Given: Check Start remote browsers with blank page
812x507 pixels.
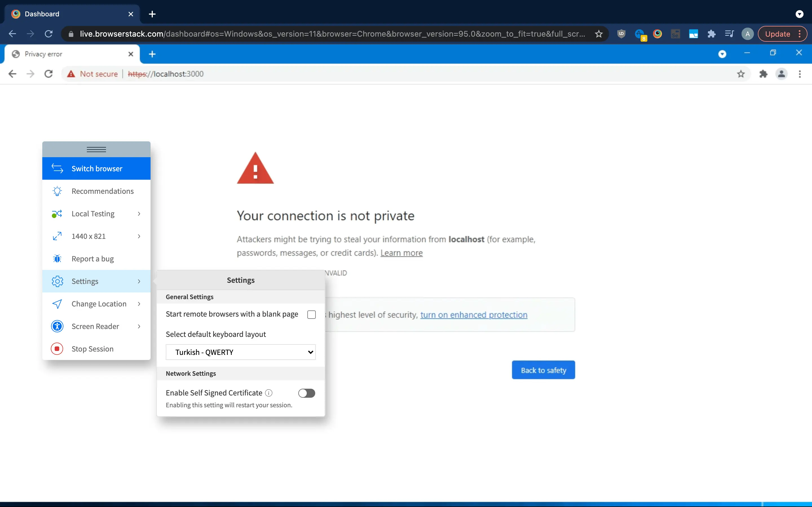Looking at the screenshot, I should click(311, 315).
